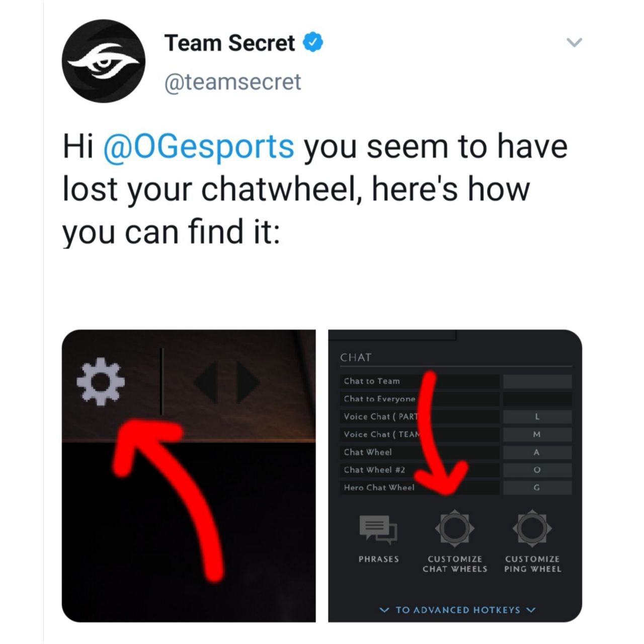This screenshot has height=644, width=644.
Task: Open the @OGesports mention link
Action: click(x=199, y=146)
